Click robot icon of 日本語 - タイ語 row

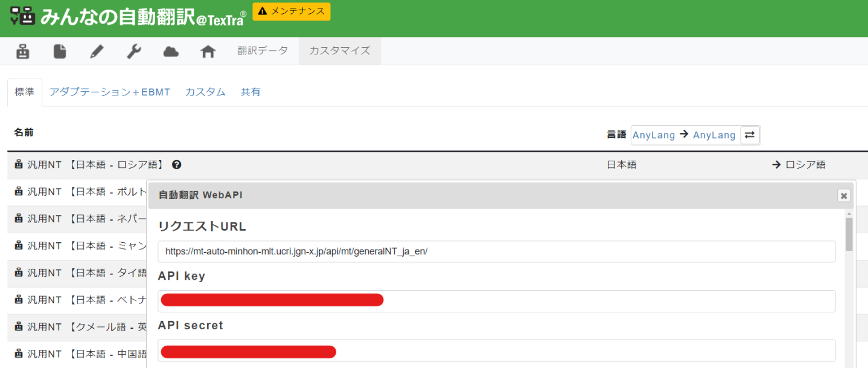click(x=19, y=273)
